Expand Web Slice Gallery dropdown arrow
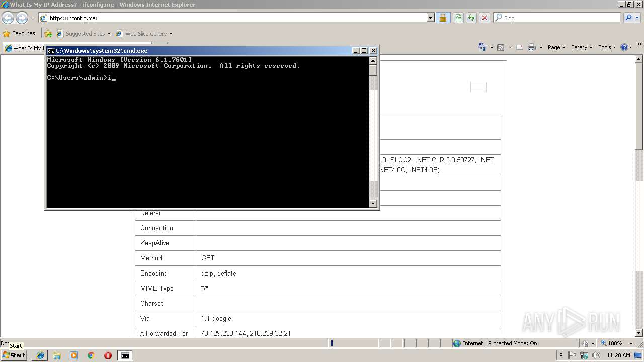 (x=171, y=34)
